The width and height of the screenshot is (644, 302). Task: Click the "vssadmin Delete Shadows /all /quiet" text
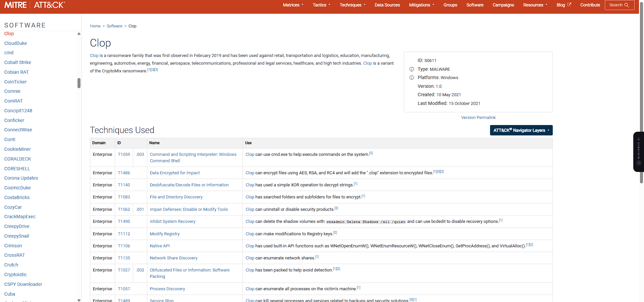366,222
